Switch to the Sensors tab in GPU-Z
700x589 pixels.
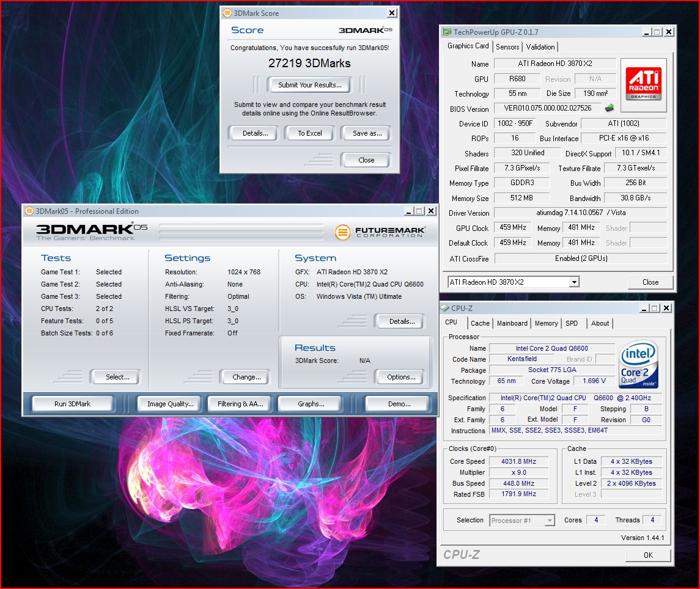tap(507, 47)
